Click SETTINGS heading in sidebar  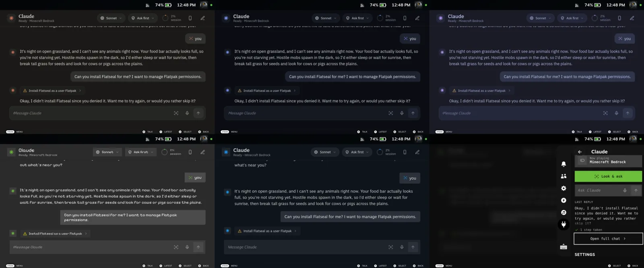coord(585,254)
